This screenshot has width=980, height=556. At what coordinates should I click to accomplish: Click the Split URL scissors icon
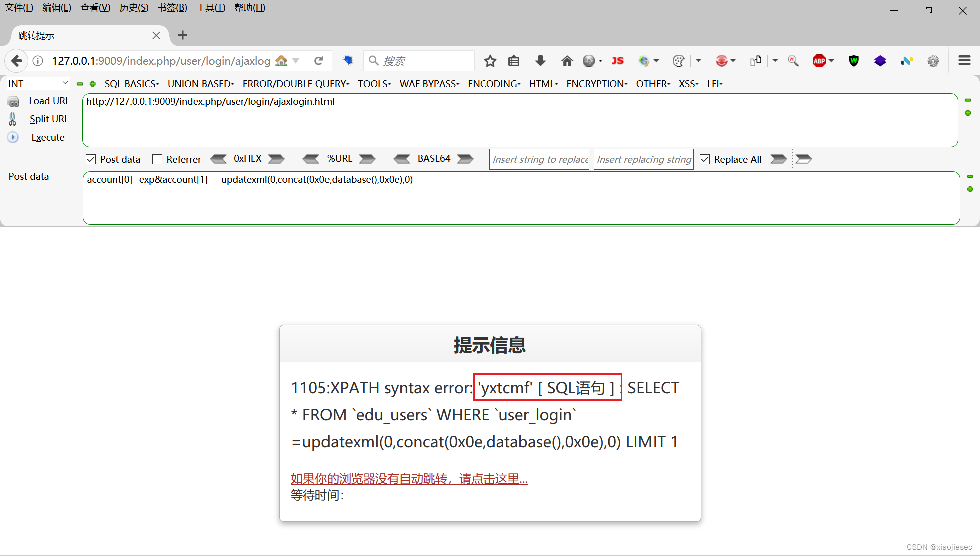point(12,119)
